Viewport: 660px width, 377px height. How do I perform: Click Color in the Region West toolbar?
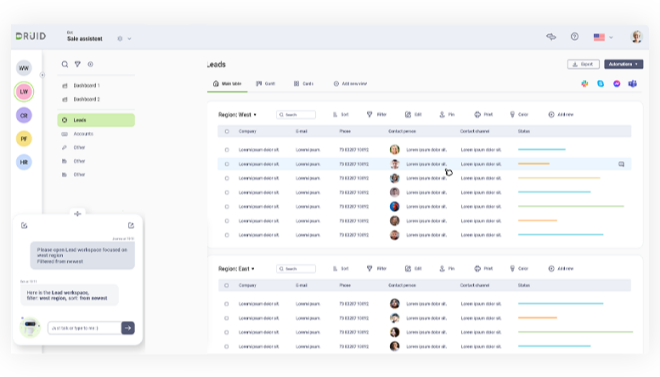tap(519, 114)
